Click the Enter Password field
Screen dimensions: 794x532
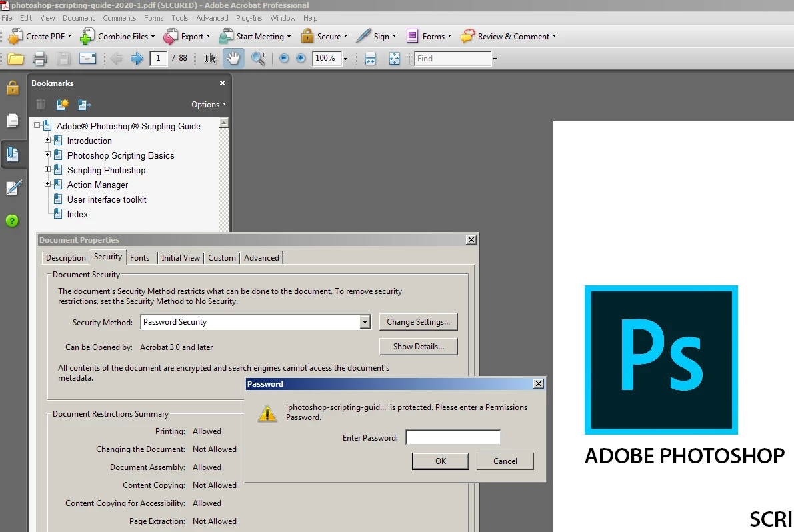point(453,437)
